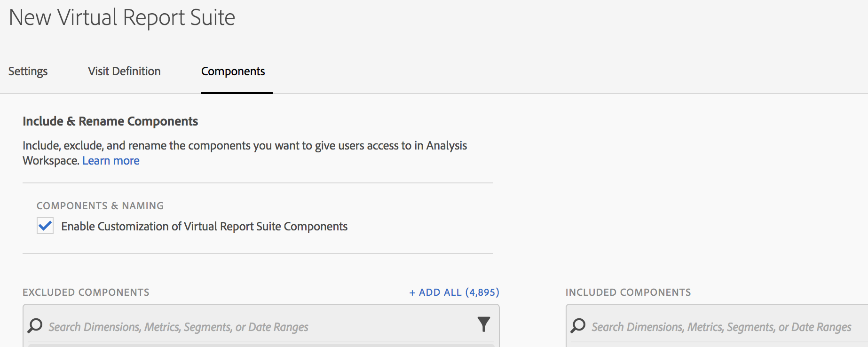
Task: Open the Learn more link
Action: coord(111,161)
